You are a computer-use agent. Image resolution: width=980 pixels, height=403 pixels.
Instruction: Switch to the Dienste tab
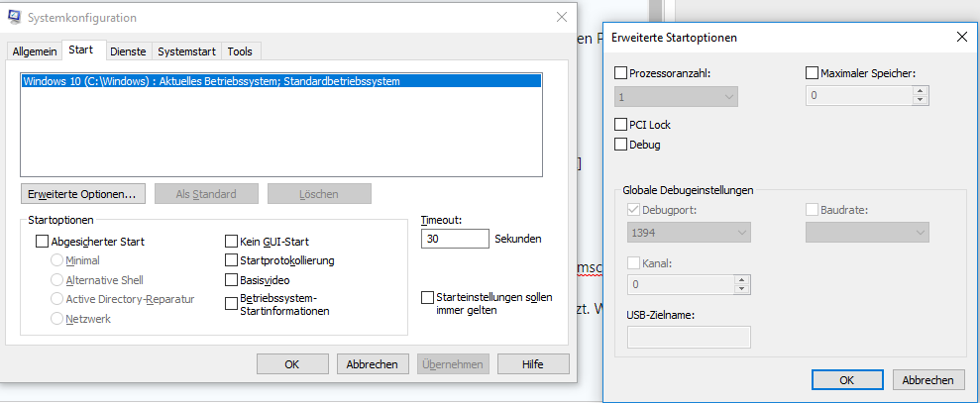(x=128, y=51)
